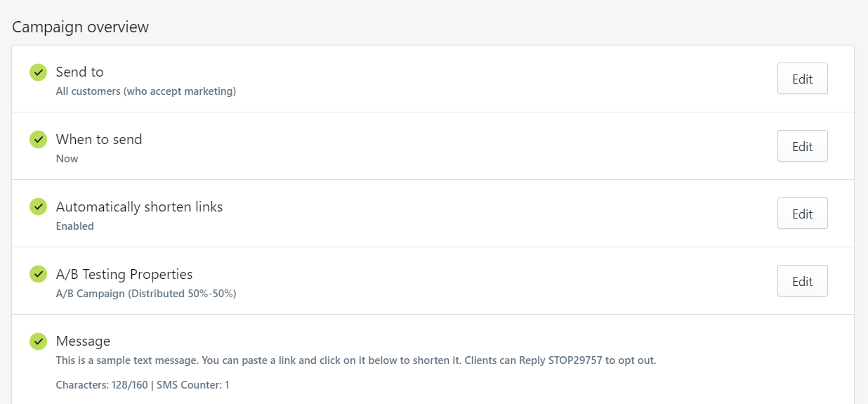
Task: Click the All customers (who accept marketing) text
Action: pos(146,91)
